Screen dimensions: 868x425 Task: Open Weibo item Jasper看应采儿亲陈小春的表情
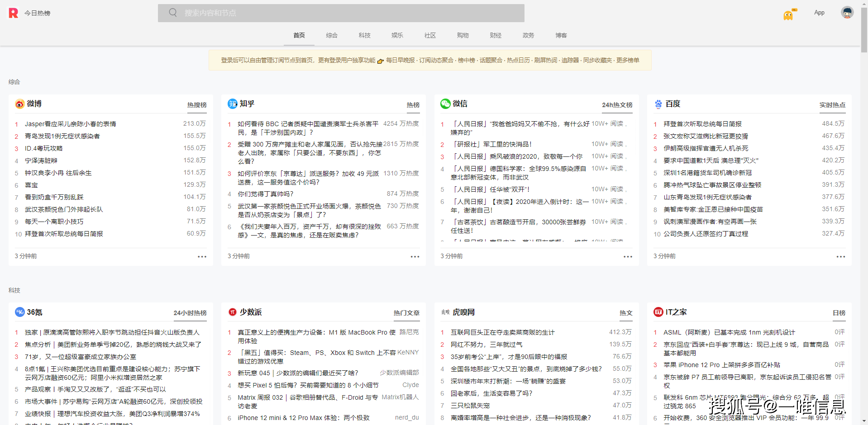click(70, 124)
